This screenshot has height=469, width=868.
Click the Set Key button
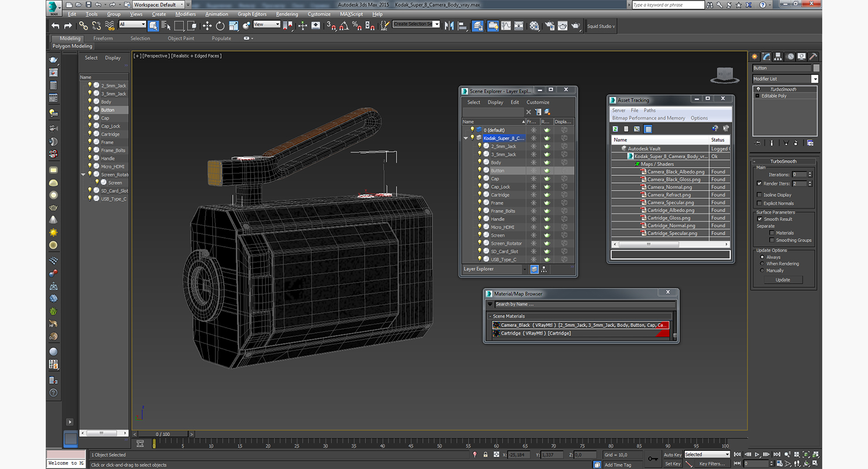point(673,464)
